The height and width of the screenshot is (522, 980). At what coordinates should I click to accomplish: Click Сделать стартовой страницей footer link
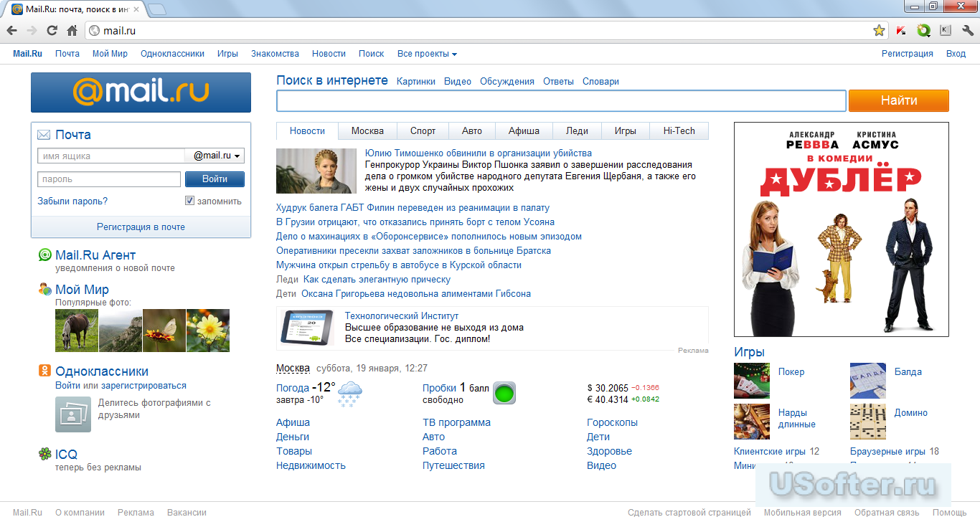pos(689,513)
